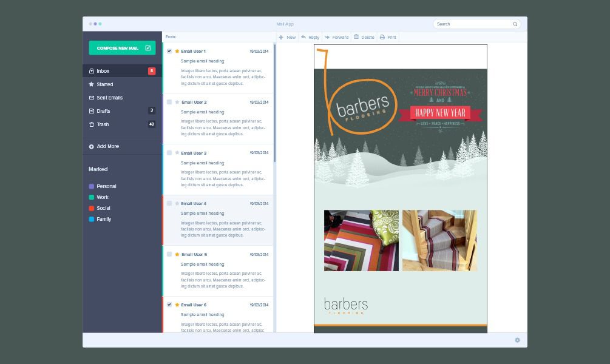Filter by Social label text

coord(103,208)
